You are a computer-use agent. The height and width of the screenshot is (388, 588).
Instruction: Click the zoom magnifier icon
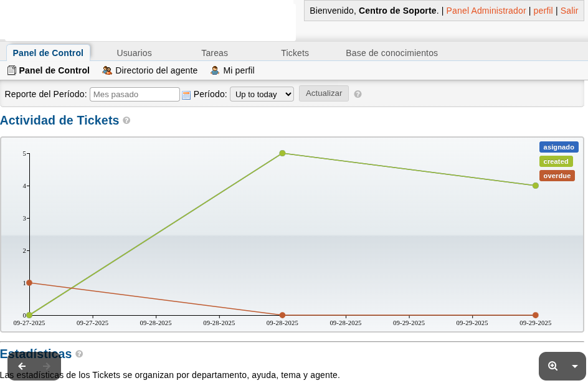pos(552,366)
